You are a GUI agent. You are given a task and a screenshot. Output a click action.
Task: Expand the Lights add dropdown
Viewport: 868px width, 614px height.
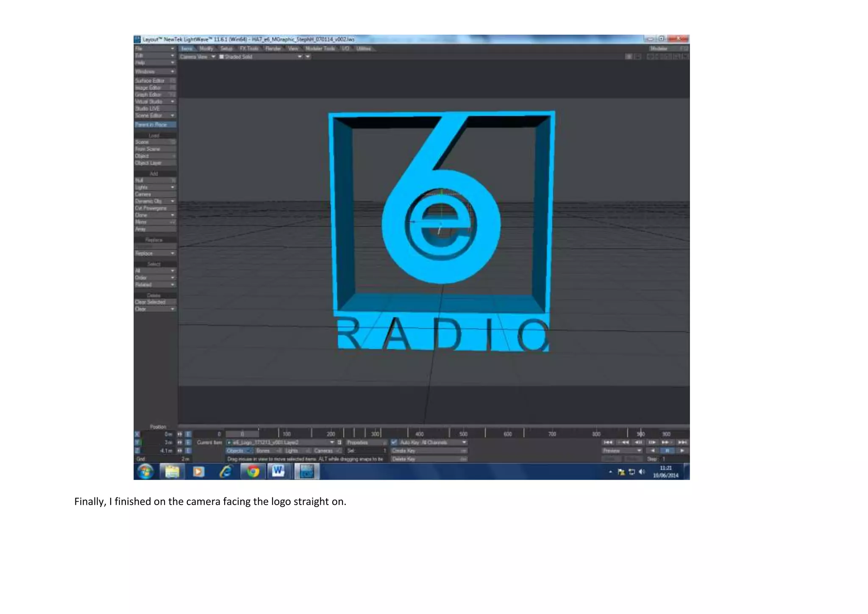155,187
